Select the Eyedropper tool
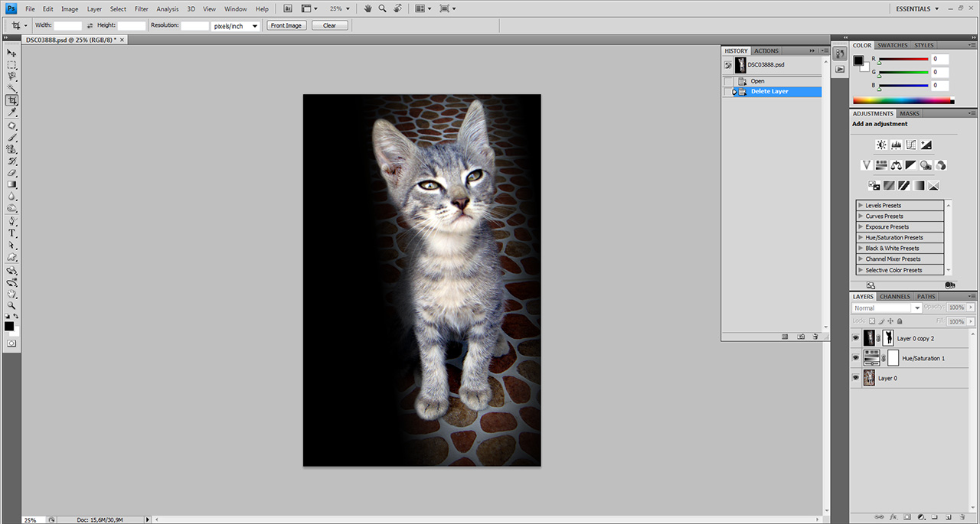 pyautogui.click(x=12, y=112)
